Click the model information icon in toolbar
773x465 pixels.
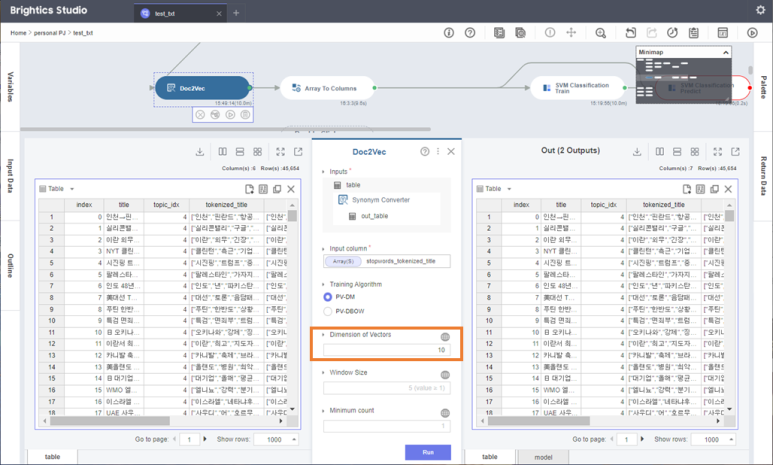point(449,33)
